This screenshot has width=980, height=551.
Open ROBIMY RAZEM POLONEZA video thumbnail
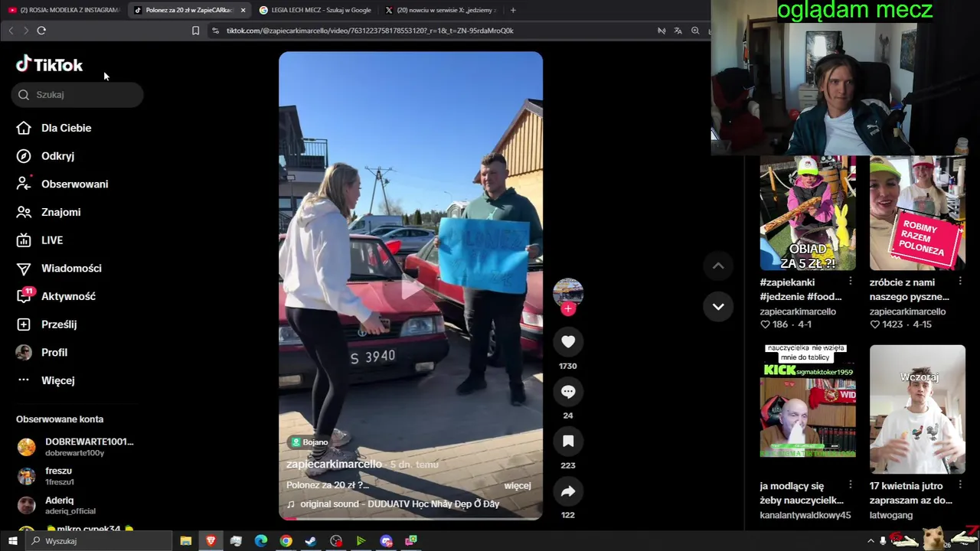(917, 213)
